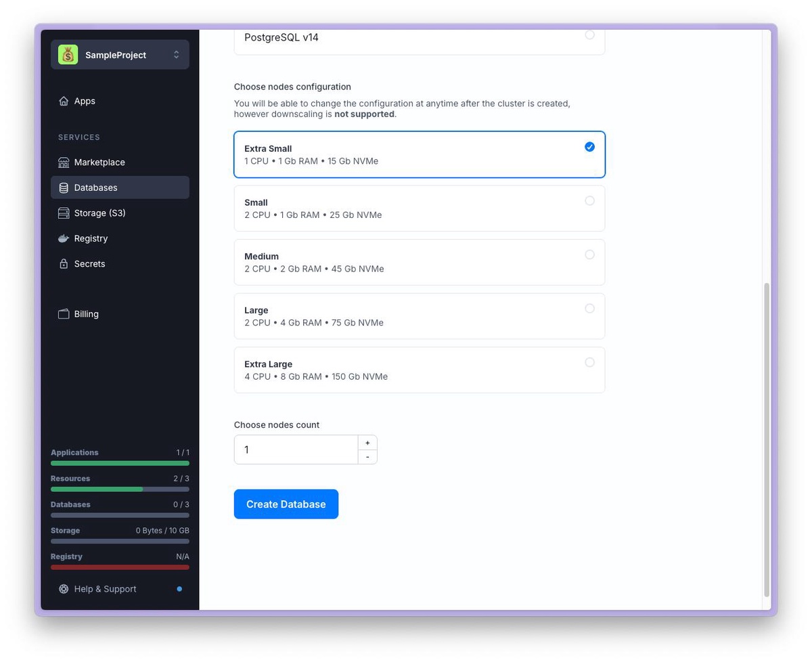This screenshot has height=662, width=812.
Task: Click the Databases cylinder icon
Action: (x=64, y=187)
